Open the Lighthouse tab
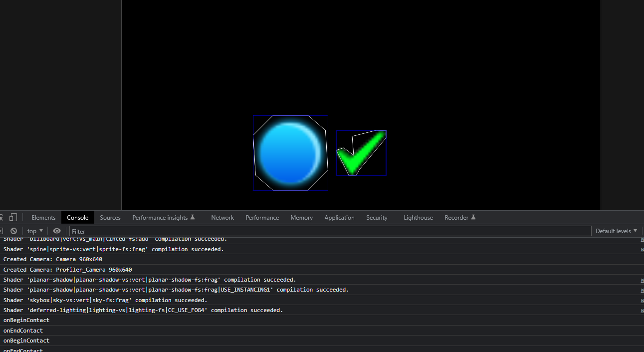This screenshot has height=352, width=644. pyautogui.click(x=418, y=218)
